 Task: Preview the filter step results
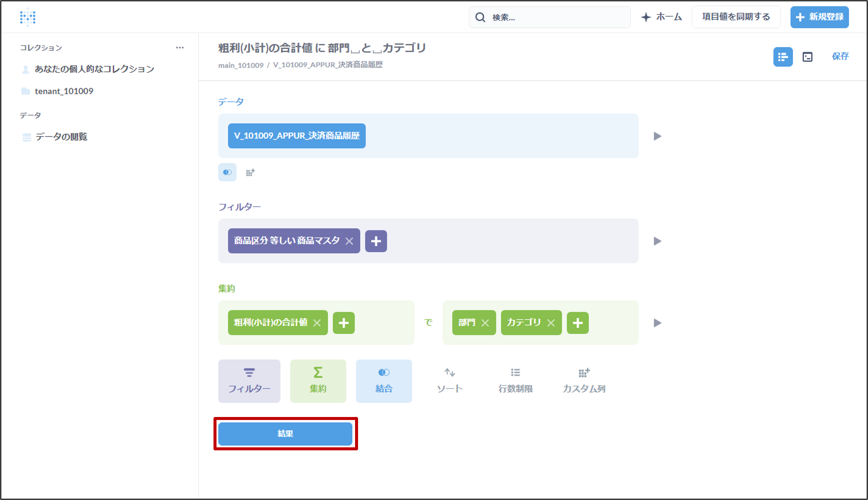(657, 241)
